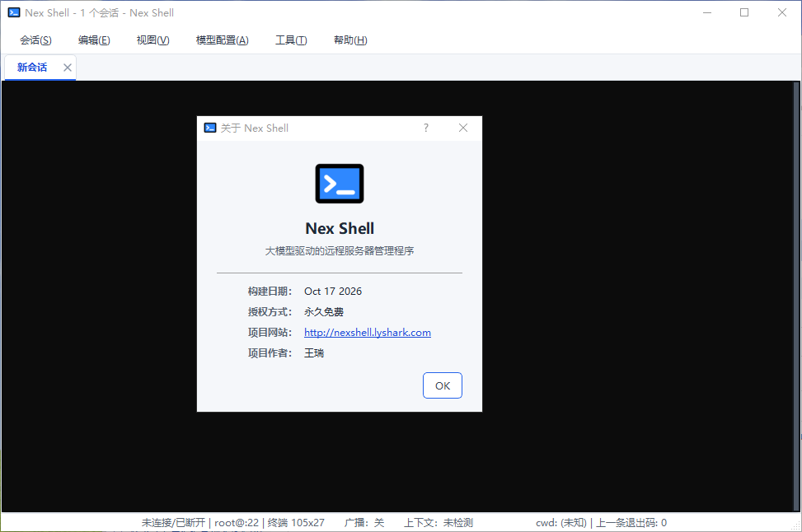This screenshot has width=802, height=532.
Task: Open the nexshell.lyshark.com project link
Action: pyautogui.click(x=368, y=333)
